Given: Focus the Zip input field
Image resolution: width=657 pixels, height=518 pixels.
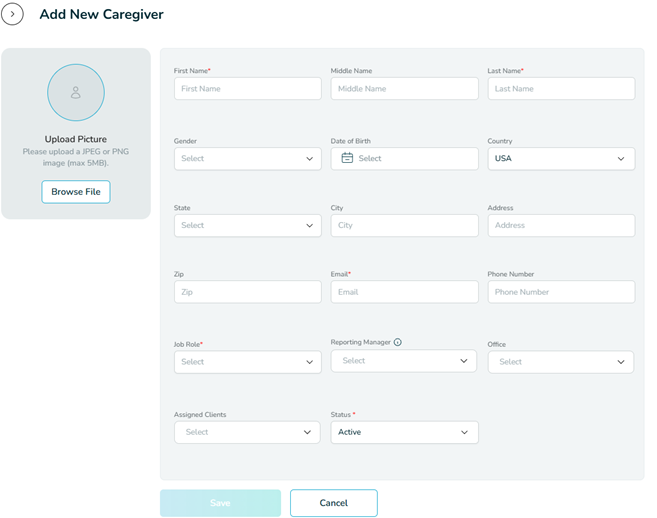Looking at the screenshot, I should click(x=247, y=292).
